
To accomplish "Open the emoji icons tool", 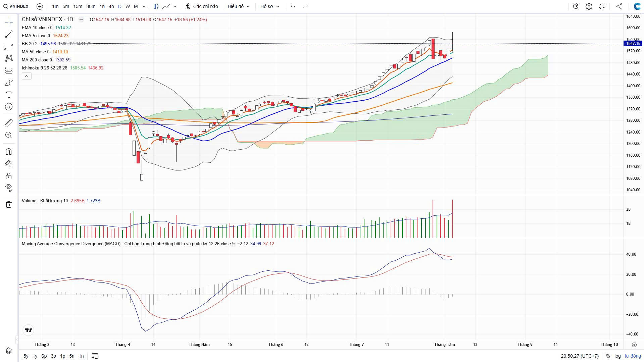I will 9,107.
